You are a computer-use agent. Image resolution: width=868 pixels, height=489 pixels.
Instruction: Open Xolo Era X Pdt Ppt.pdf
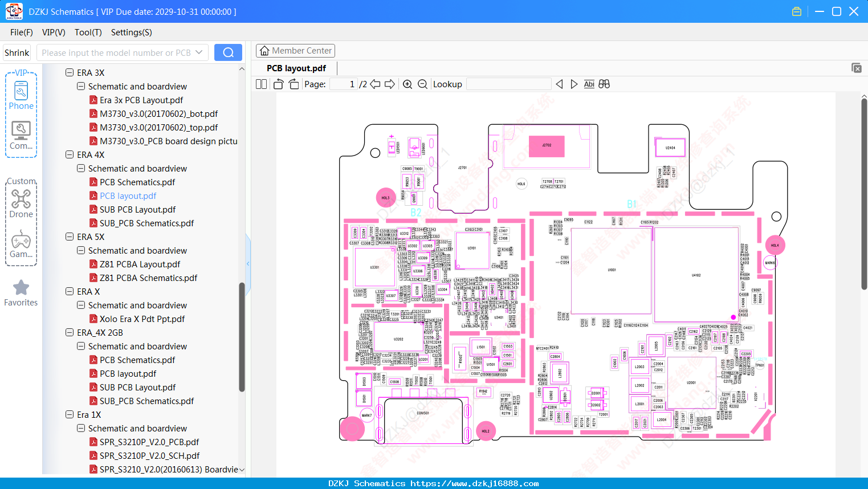point(142,319)
